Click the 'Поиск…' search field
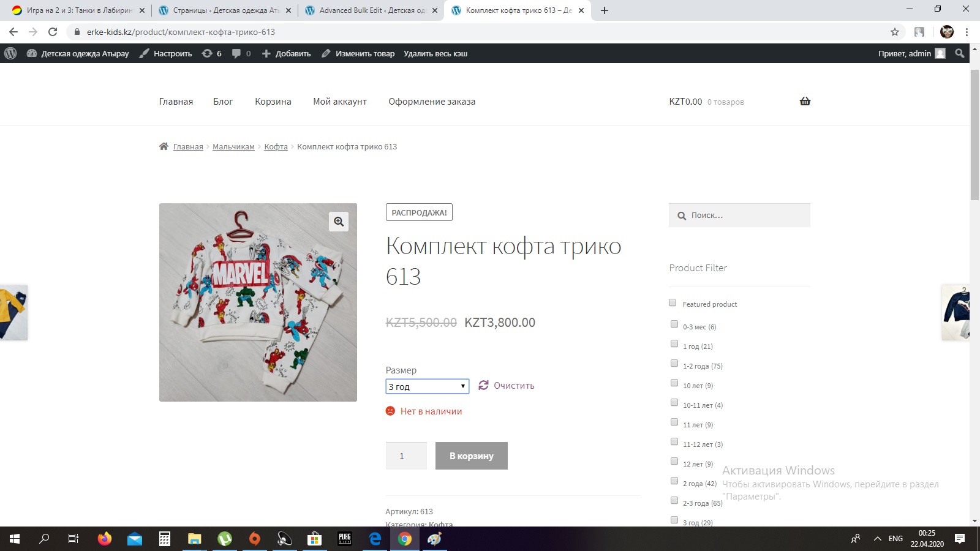 tap(739, 216)
